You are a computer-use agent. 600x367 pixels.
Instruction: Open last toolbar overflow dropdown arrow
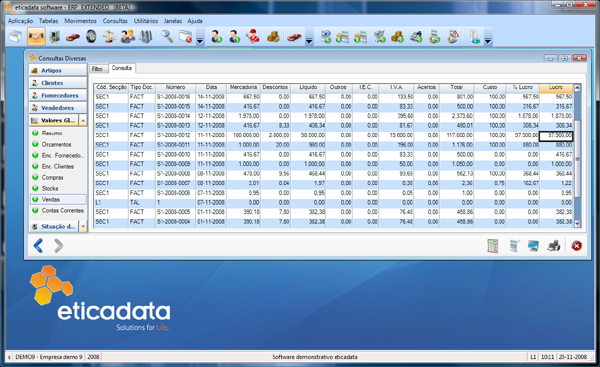488,41
